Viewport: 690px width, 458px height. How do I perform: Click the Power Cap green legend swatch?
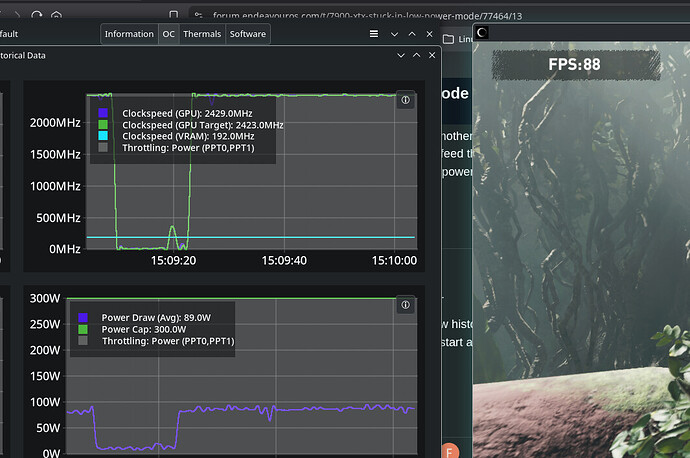pyautogui.click(x=81, y=329)
